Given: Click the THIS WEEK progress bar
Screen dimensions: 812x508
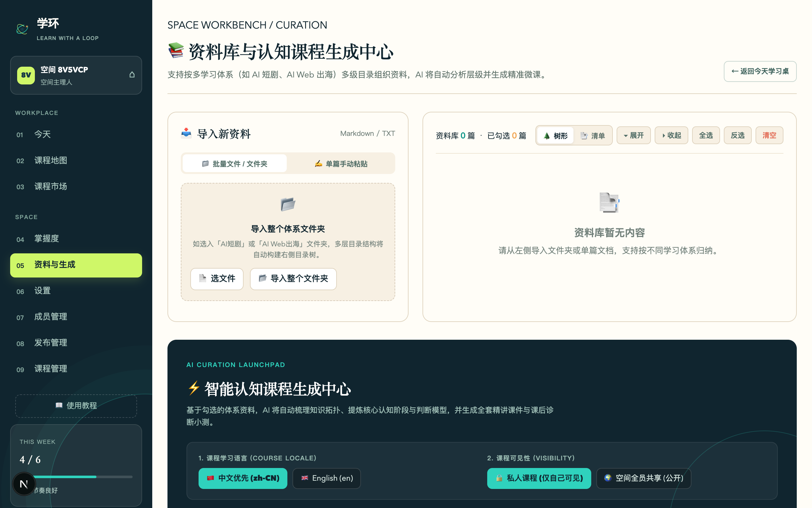Looking at the screenshot, I should point(76,477).
